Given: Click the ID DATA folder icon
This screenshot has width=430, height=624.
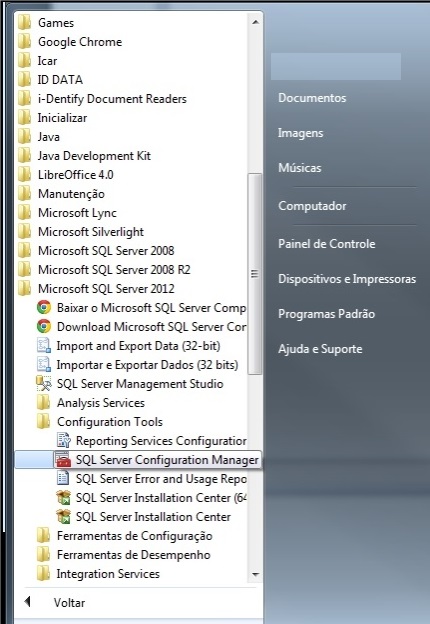Looking at the screenshot, I should (24, 80).
